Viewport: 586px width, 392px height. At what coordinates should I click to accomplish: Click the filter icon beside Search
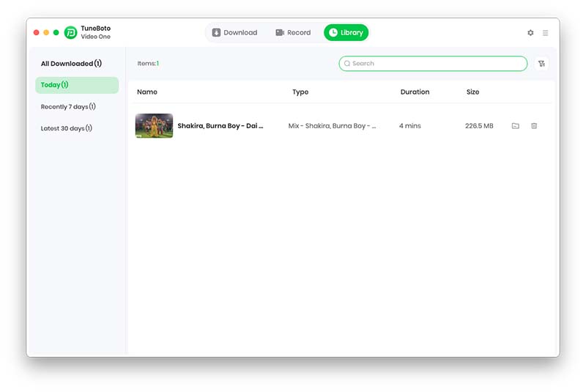point(541,64)
